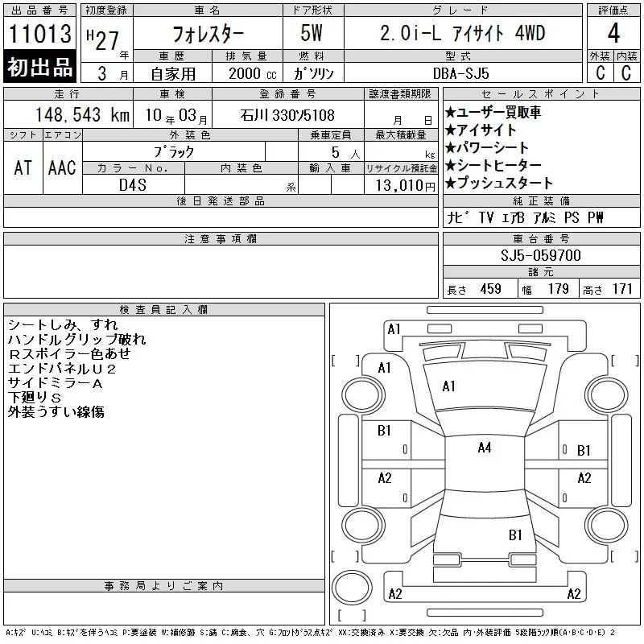Select color number D4S
This screenshot has height=644, width=644.
133,185
